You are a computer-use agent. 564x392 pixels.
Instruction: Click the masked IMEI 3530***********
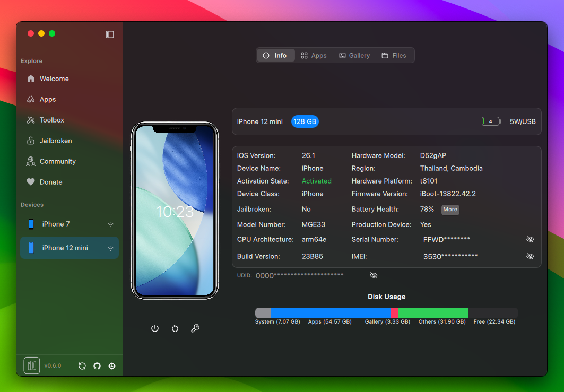450,256
